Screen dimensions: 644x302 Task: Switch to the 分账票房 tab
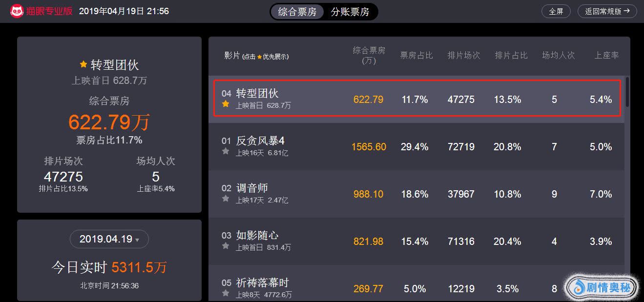pyautogui.click(x=350, y=12)
